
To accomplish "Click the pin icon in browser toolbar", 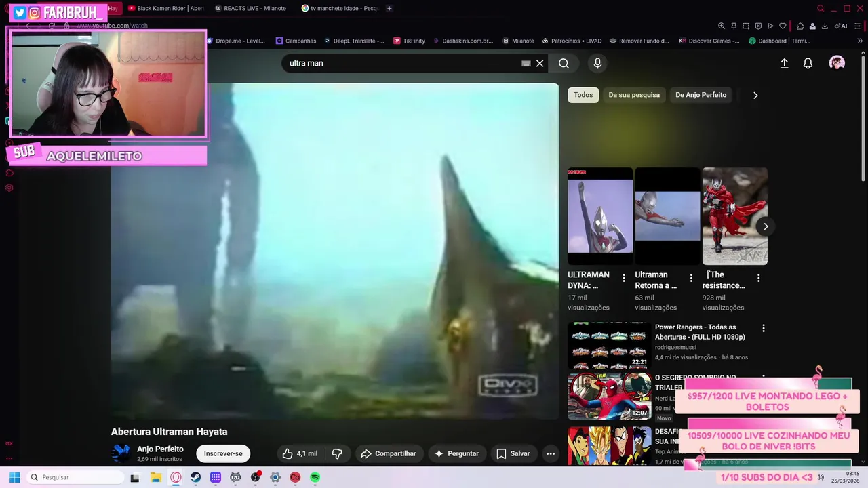I will click(734, 26).
